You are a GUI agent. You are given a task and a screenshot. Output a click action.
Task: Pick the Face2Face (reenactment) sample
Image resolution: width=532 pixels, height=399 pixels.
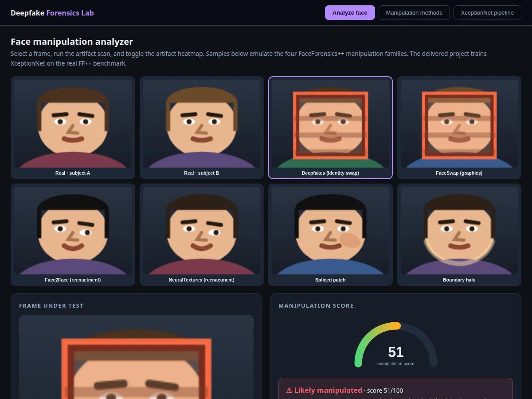click(x=73, y=235)
